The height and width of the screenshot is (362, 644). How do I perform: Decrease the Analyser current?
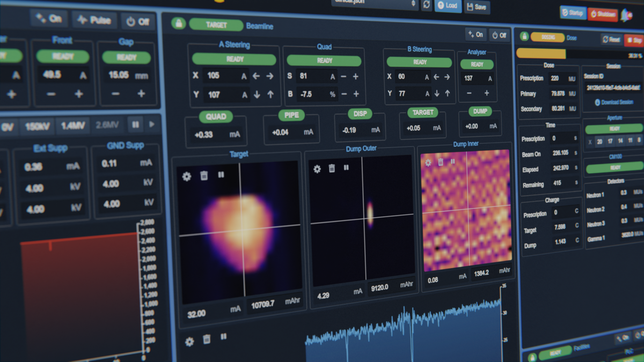coord(469,93)
